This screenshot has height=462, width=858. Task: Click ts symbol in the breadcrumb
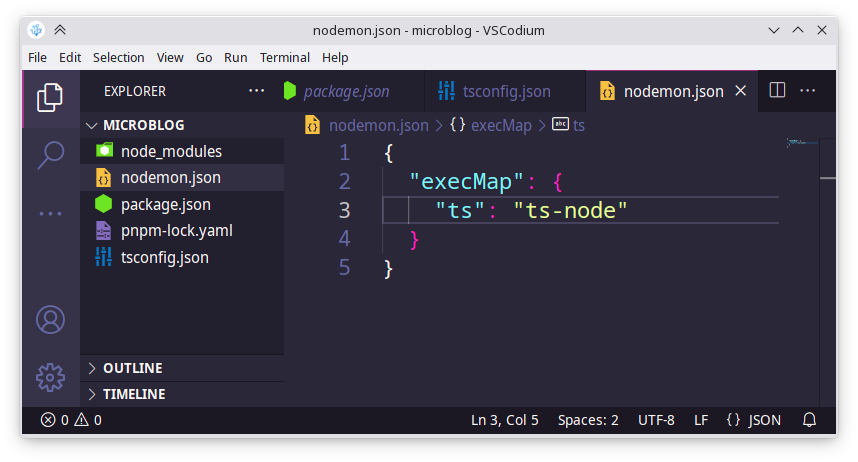(x=579, y=125)
